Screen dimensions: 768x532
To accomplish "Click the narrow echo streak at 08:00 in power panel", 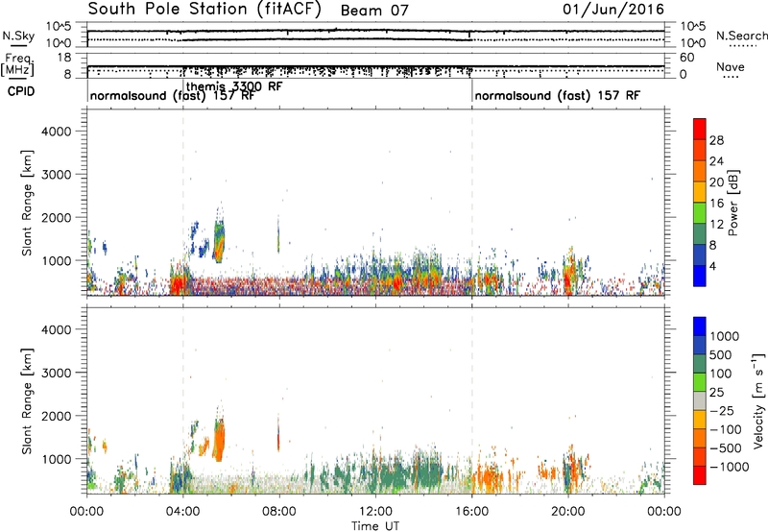I will coord(278,236).
